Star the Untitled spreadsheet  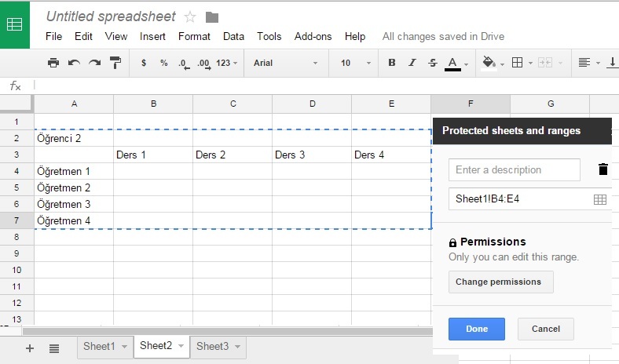coord(190,17)
